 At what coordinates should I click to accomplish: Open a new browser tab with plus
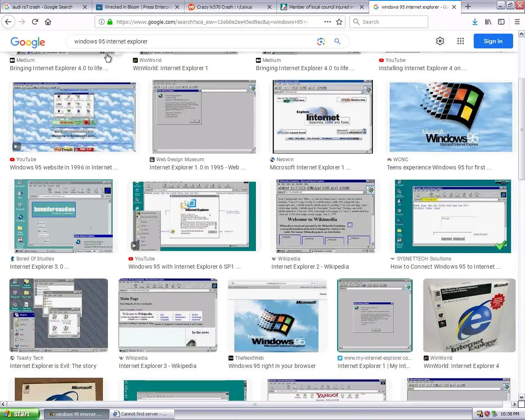[x=468, y=7]
